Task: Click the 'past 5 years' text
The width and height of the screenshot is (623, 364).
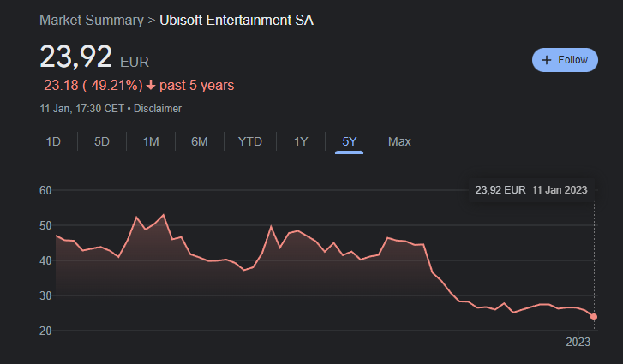Action: (x=197, y=86)
